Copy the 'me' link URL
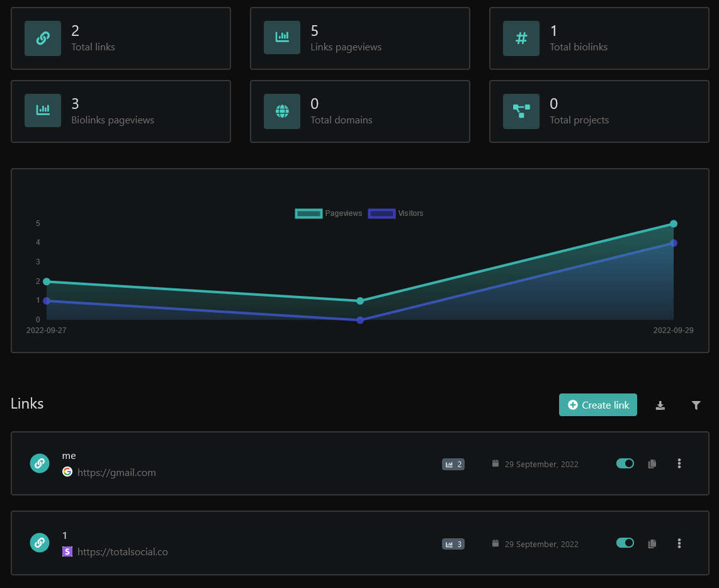Viewport: 719px width, 588px height. 652,464
